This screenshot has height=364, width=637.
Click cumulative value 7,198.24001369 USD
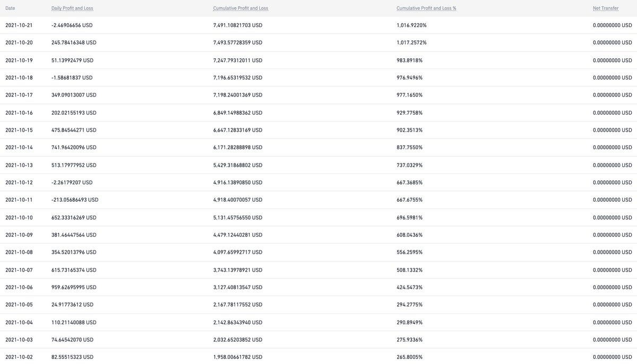point(237,95)
